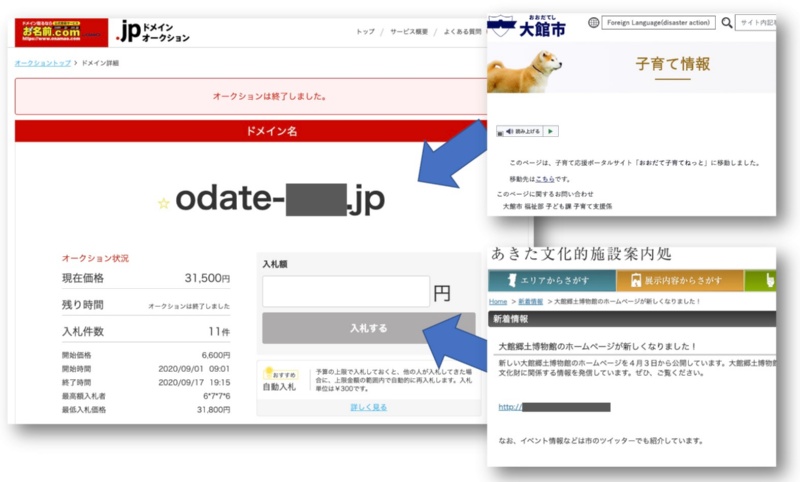
Task: Click the star favorite icon beside odate domain
Action: [x=163, y=204]
